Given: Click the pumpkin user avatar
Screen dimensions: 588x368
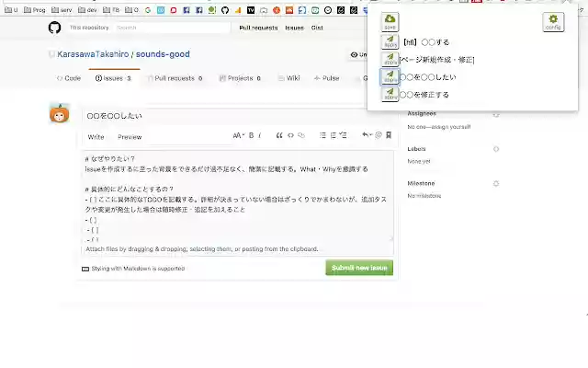Looking at the screenshot, I should point(59,113).
